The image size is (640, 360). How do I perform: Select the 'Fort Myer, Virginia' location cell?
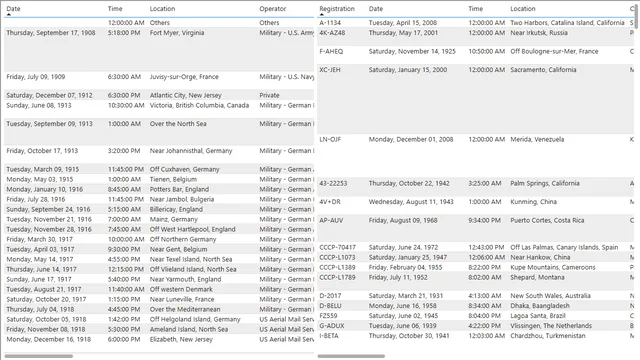(x=177, y=33)
